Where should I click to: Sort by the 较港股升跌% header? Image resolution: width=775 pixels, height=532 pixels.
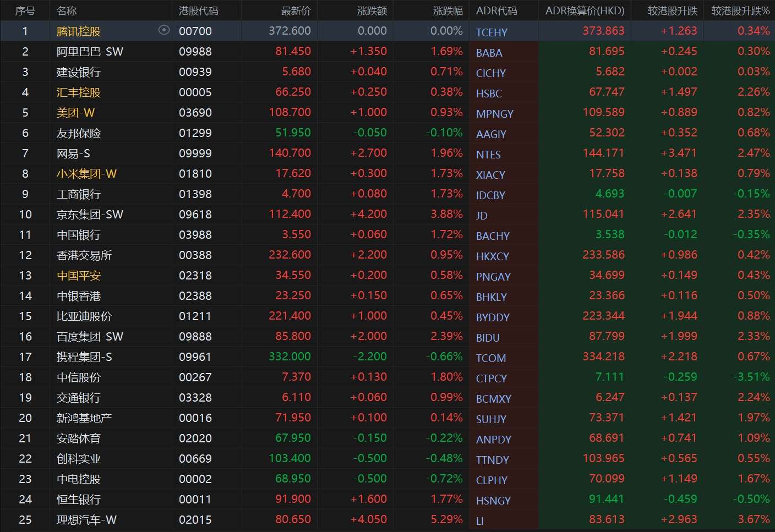coord(740,10)
